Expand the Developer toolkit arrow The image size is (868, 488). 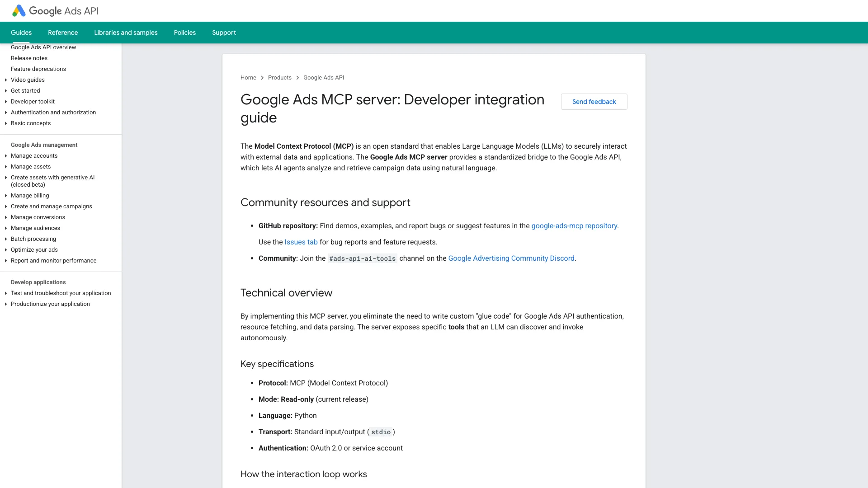click(x=6, y=102)
